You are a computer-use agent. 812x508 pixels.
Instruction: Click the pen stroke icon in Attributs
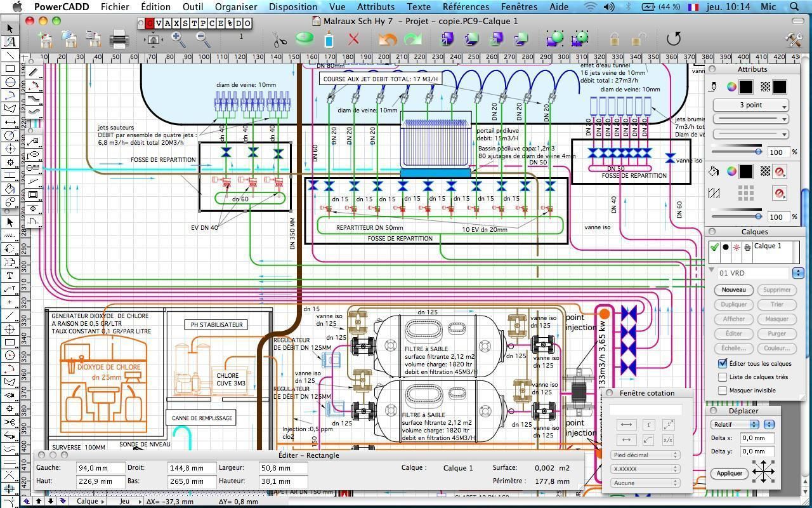pyautogui.click(x=714, y=87)
